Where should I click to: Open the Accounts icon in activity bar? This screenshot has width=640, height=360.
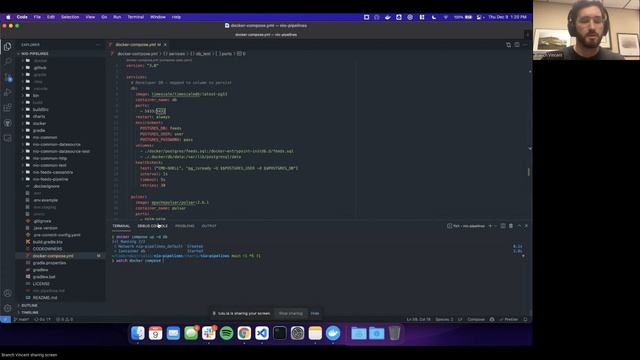(7, 293)
